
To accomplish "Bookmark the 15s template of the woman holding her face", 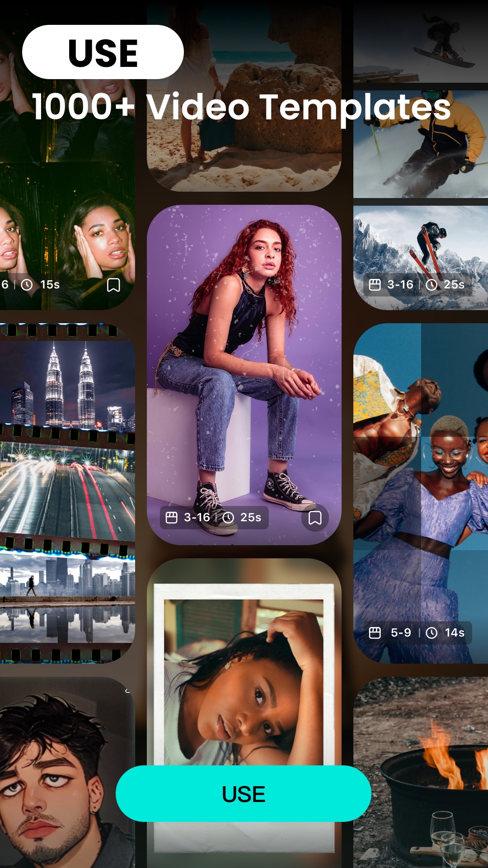I will tap(113, 285).
